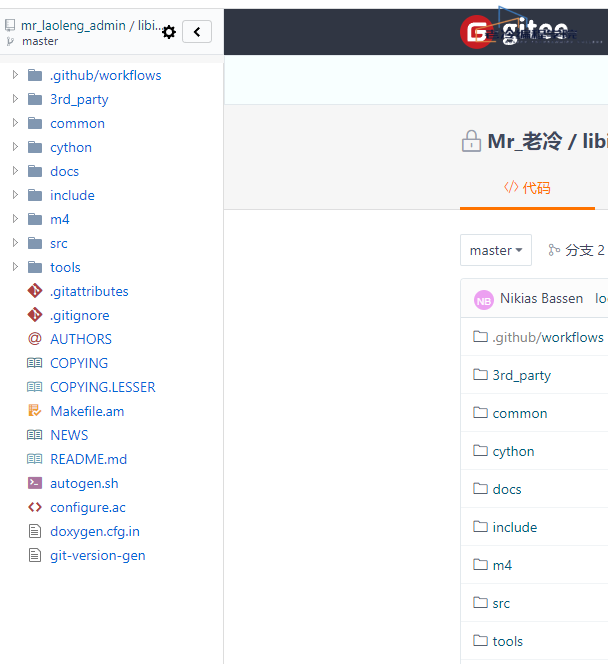Open common folder in main file list

pos(520,413)
